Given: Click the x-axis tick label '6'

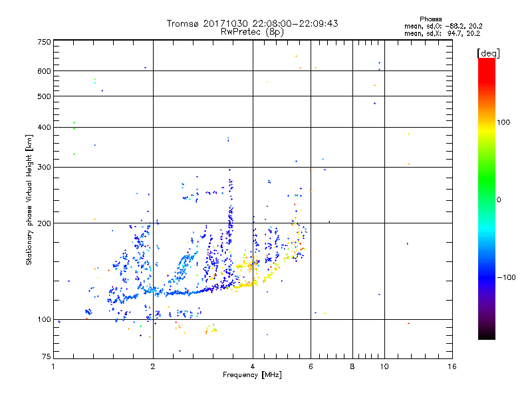Looking at the screenshot, I should (311, 366).
